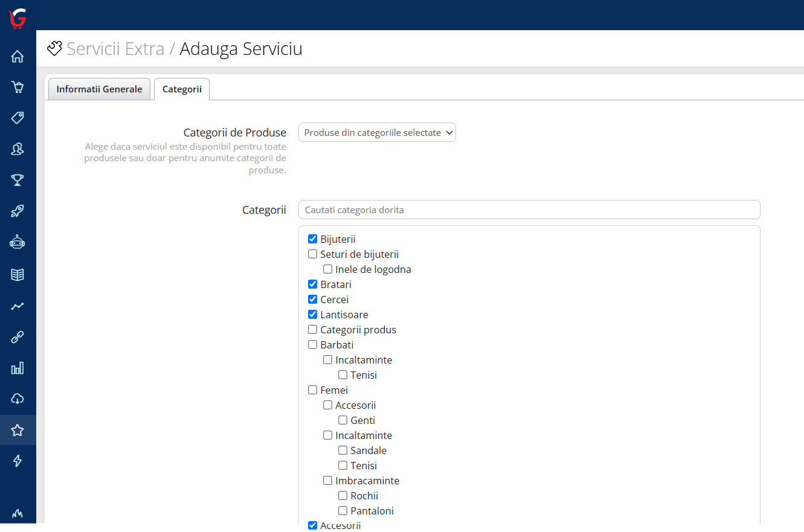This screenshot has height=532, width=804.
Task: Select the Categorii tab
Action: [x=182, y=89]
